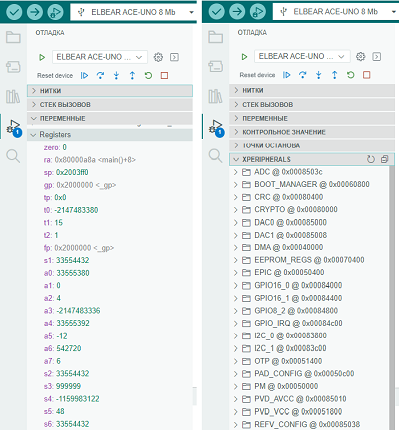This screenshot has height=430, width=399.
Task: Click Step Into icon in left toolbar
Action: 116,76
